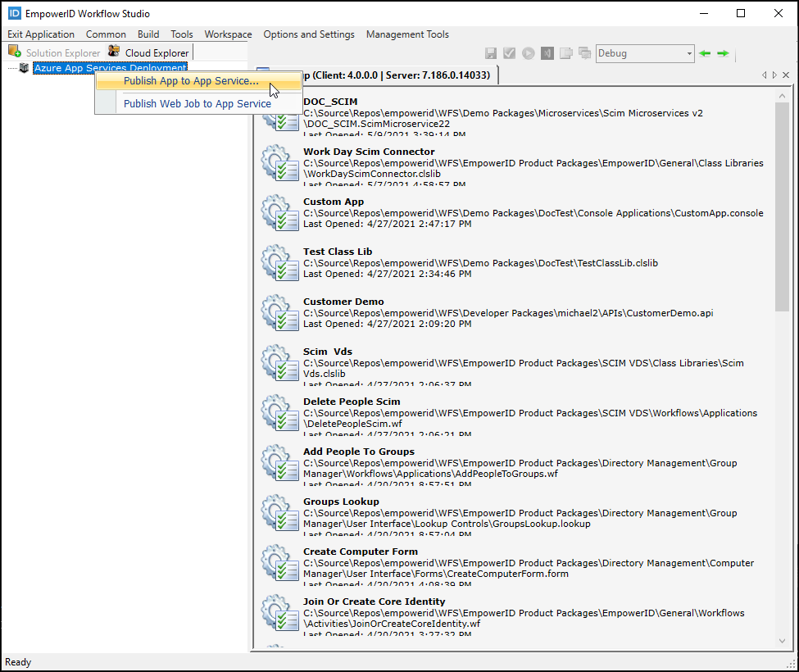Select the checkmark validate icon in the toolbar
The image size is (799, 672).
(509, 52)
